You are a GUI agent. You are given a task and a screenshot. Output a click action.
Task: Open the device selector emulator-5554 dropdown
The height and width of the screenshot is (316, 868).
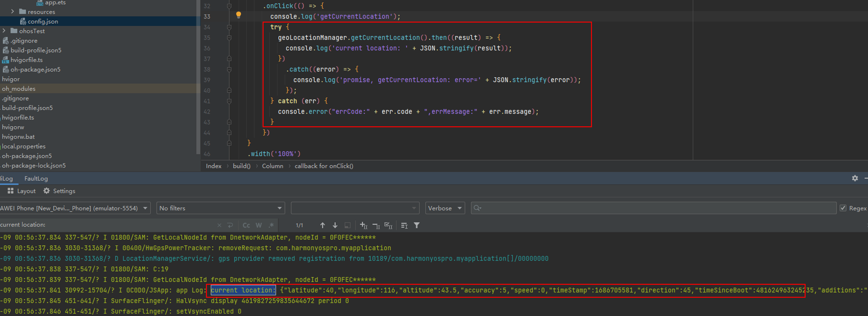[x=74, y=208]
